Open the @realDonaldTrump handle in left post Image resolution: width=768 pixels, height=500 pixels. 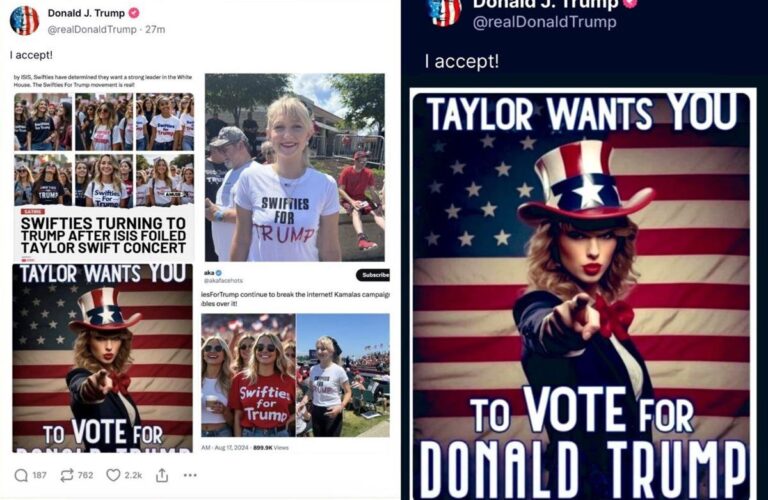92,29
